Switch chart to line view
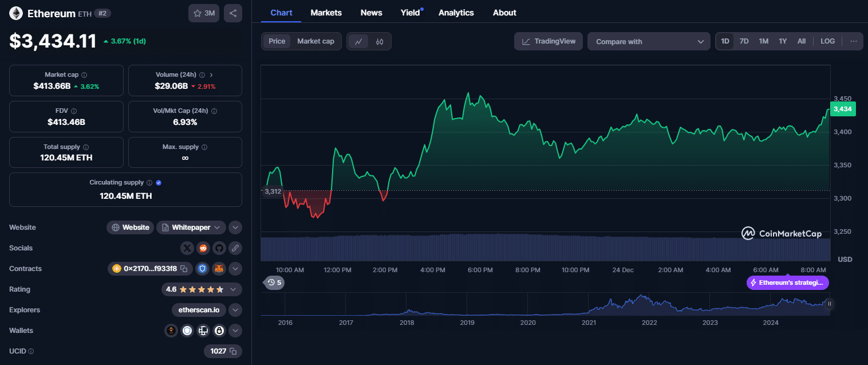Viewport: 868px width, 365px height. [x=358, y=41]
